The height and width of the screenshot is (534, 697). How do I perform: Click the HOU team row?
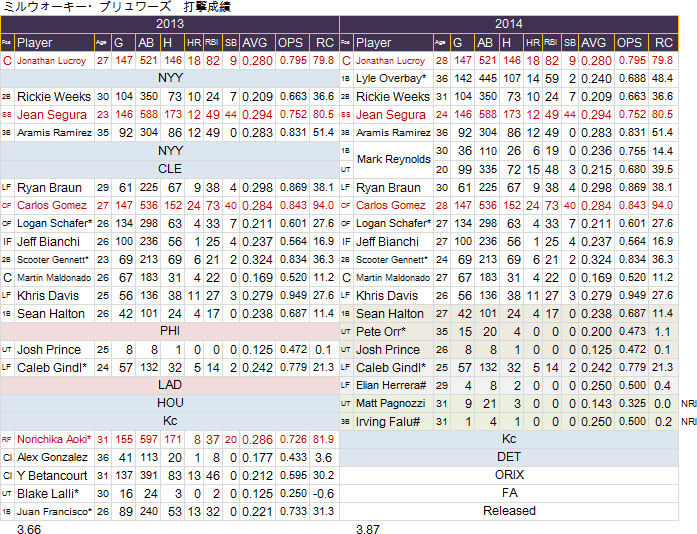pyautogui.click(x=170, y=403)
